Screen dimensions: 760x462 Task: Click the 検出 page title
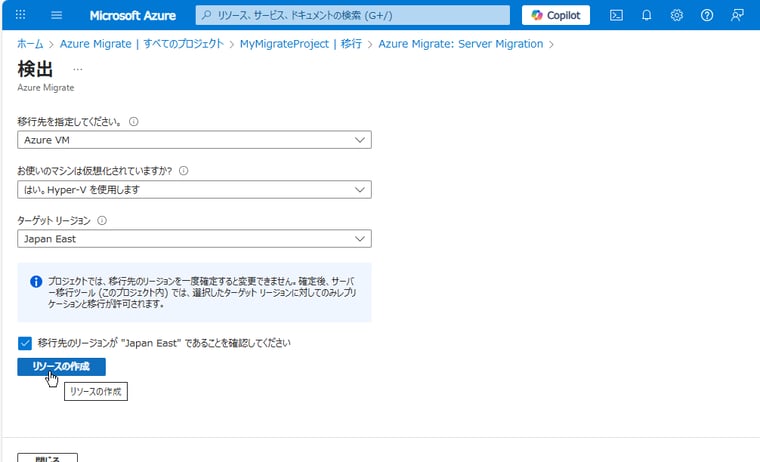35,69
